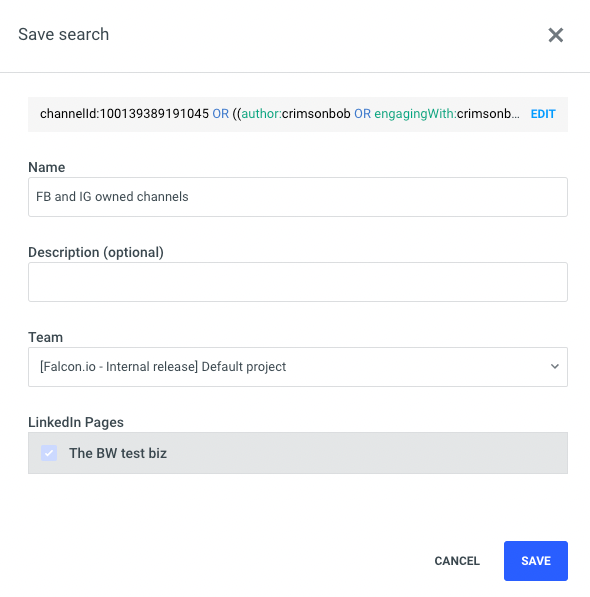Focus the empty Description input box

click(298, 282)
